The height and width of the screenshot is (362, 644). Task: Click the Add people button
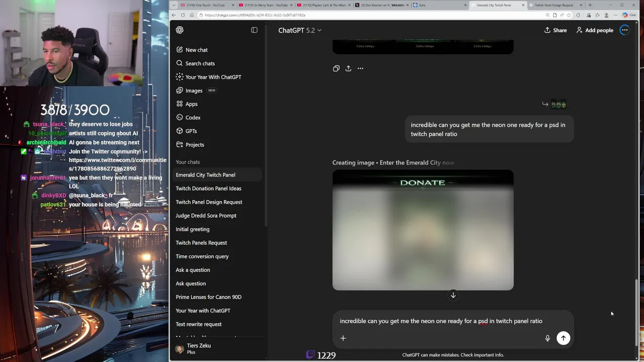595,30
